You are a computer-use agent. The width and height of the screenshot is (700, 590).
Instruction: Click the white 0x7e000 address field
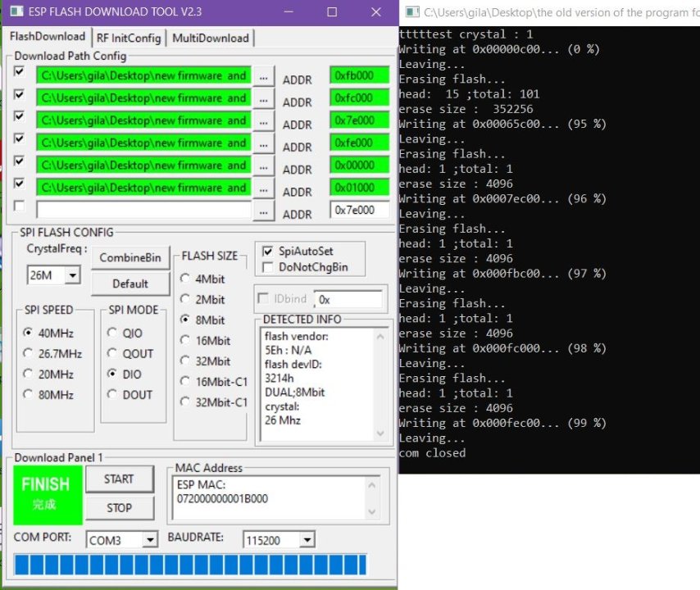pyautogui.click(x=359, y=211)
